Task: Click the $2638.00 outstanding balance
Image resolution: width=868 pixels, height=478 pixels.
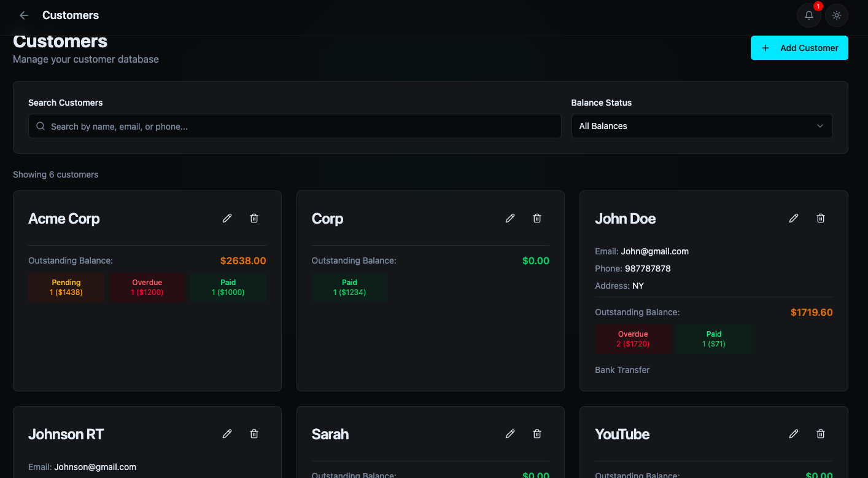Action: (x=243, y=261)
